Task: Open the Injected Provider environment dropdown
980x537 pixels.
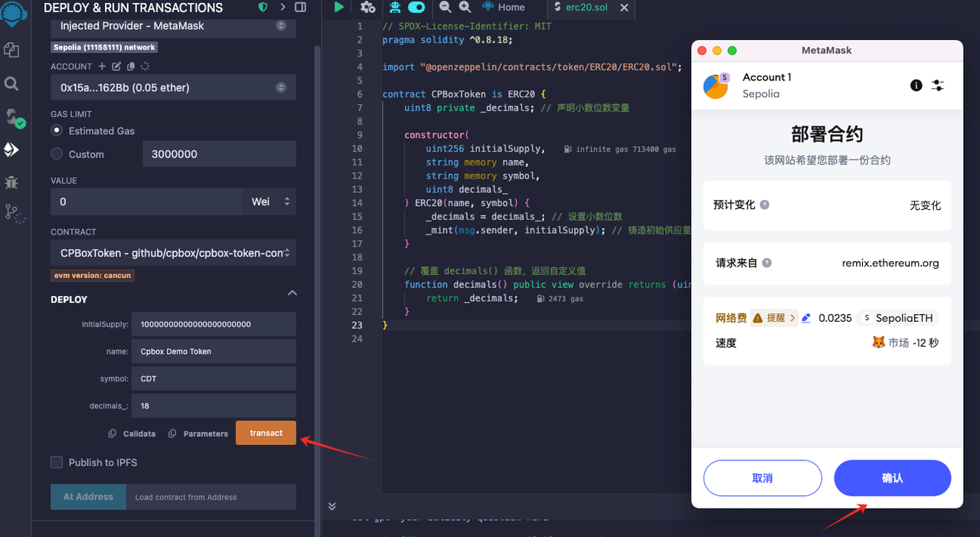Action: 173,26
